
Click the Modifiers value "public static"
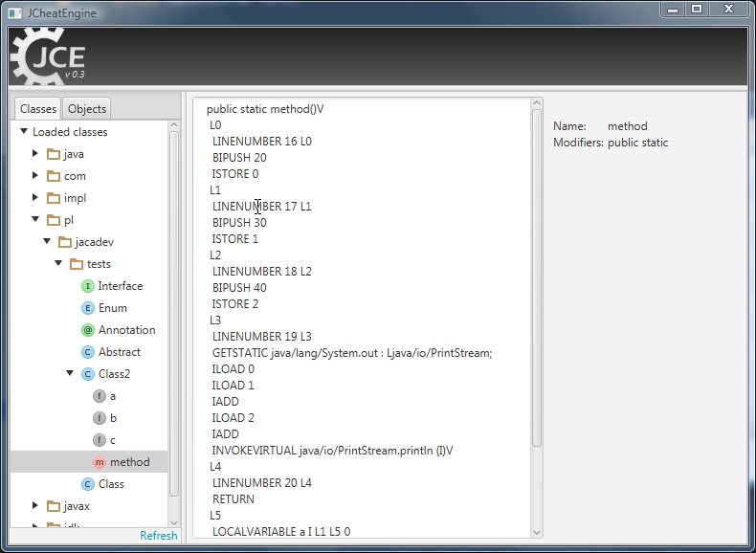coord(638,143)
